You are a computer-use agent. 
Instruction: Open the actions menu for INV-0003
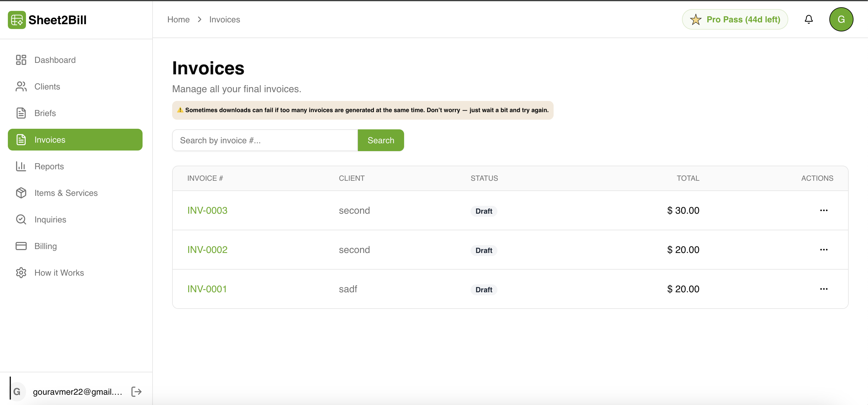tap(824, 210)
